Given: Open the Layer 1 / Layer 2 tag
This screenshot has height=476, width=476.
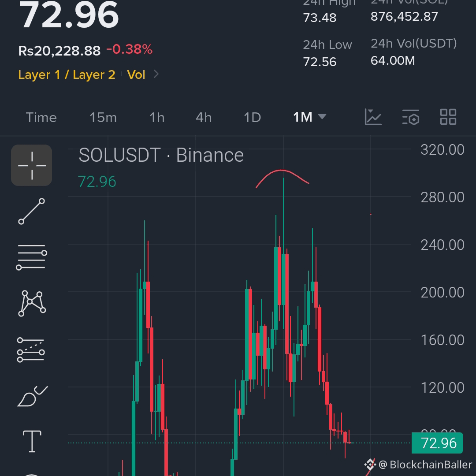Looking at the screenshot, I should click(67, 74).
